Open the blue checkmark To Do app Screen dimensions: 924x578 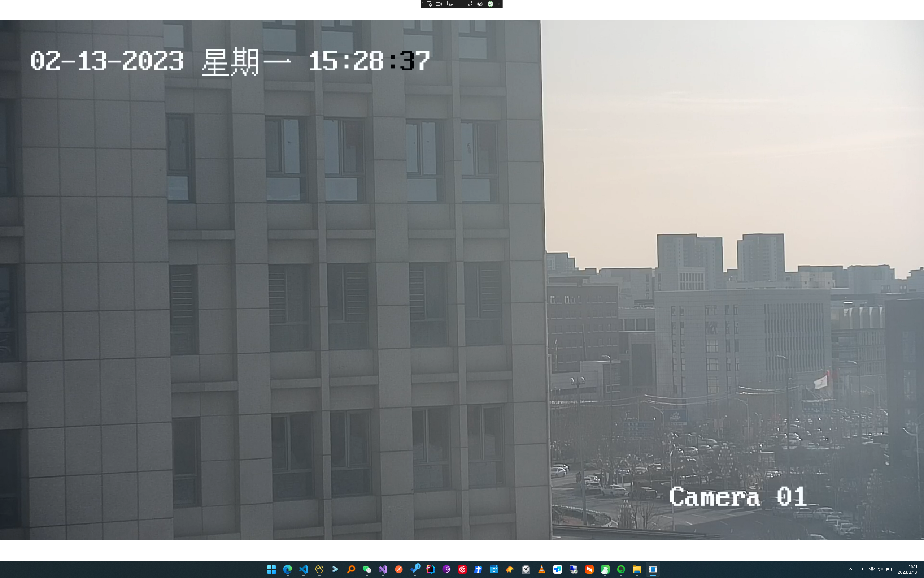coord(415,570)
